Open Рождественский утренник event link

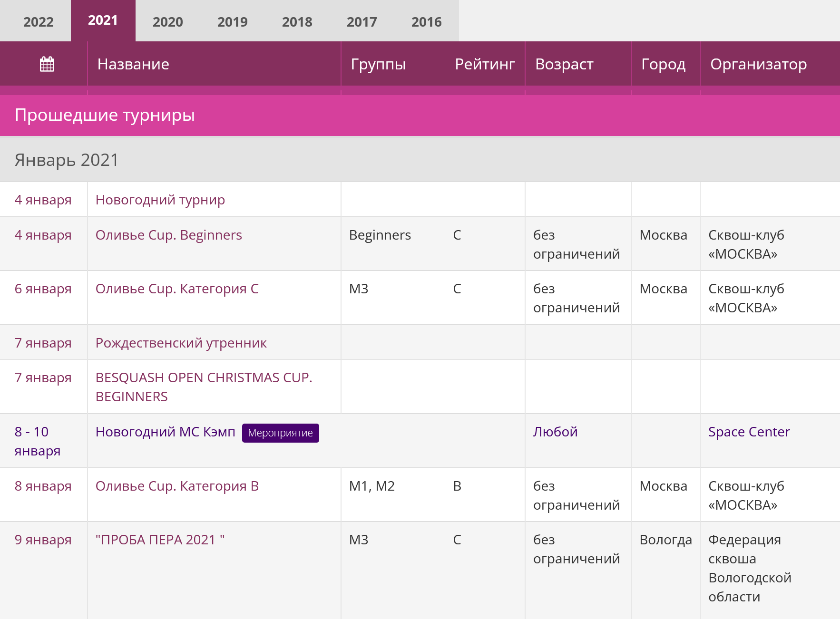point(181,343)
